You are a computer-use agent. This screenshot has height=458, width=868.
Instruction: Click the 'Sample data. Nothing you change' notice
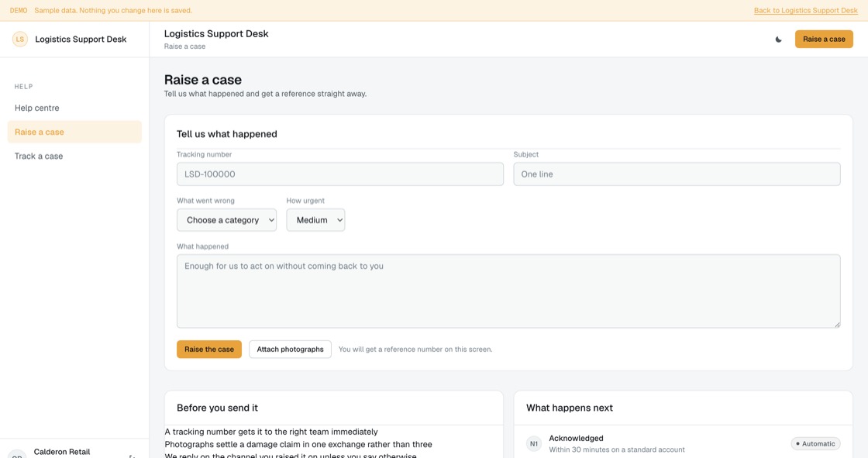click(x=113, y=11)
